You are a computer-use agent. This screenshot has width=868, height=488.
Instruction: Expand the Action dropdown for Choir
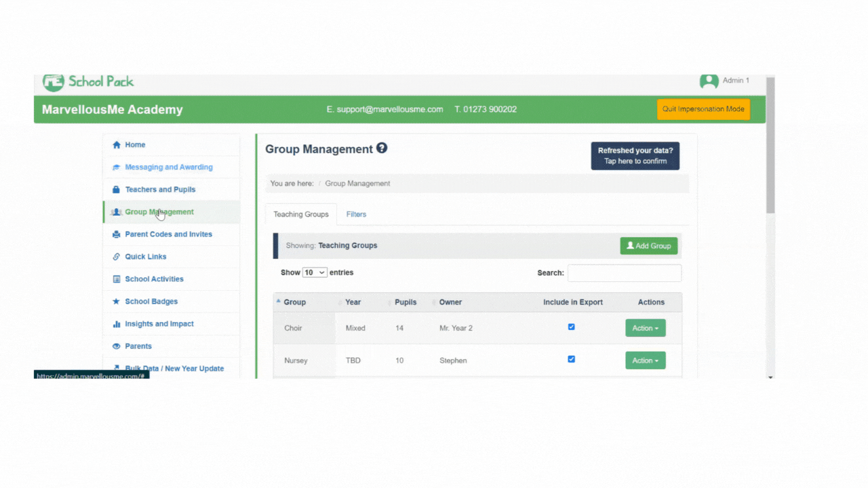click(645, 328)
